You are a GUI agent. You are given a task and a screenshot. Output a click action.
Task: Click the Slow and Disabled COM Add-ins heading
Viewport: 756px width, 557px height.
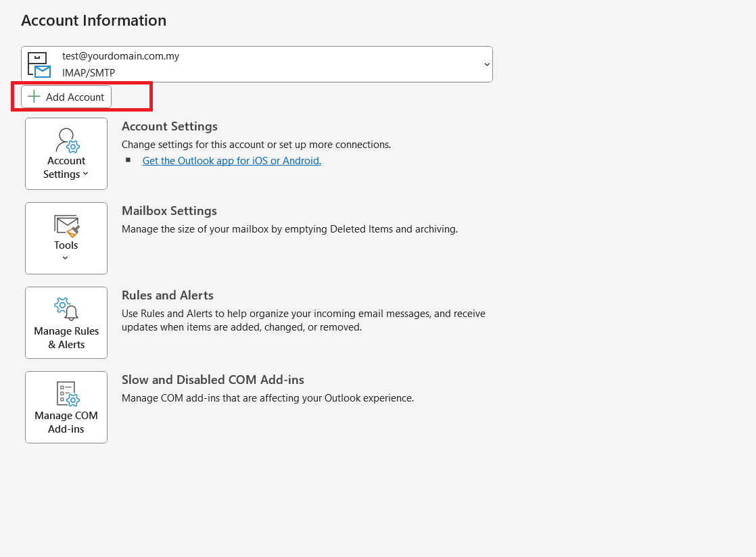(x=212, y=380)
